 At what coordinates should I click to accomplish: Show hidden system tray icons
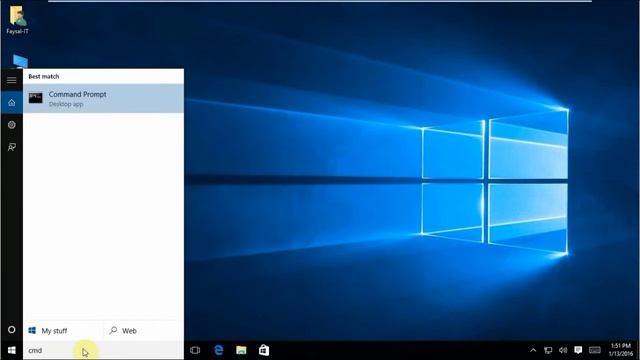(533, 350)
